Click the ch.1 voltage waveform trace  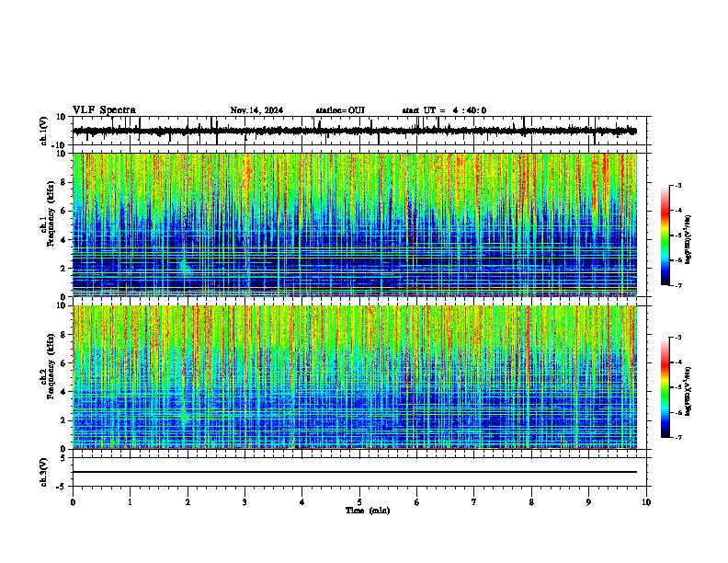[x=355, y=132]
